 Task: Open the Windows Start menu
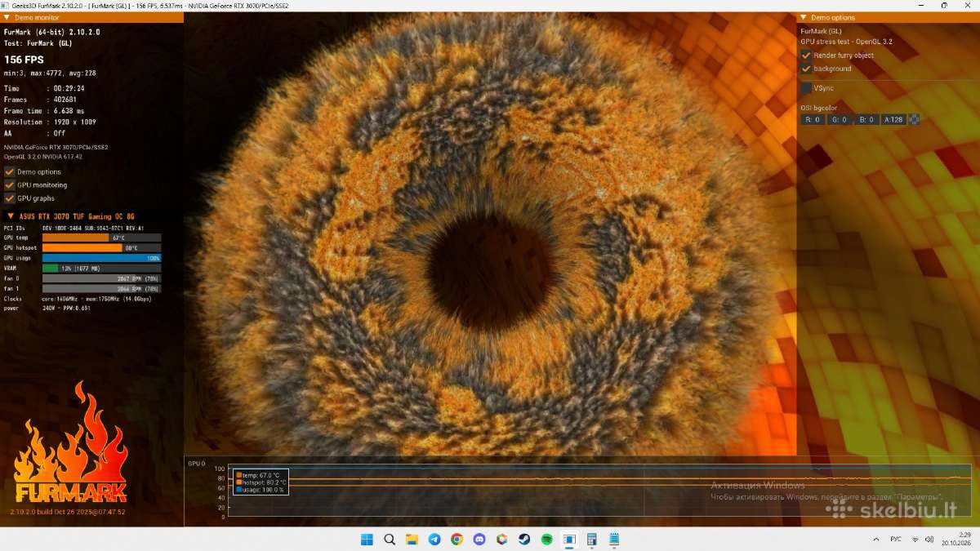(367, 540)
